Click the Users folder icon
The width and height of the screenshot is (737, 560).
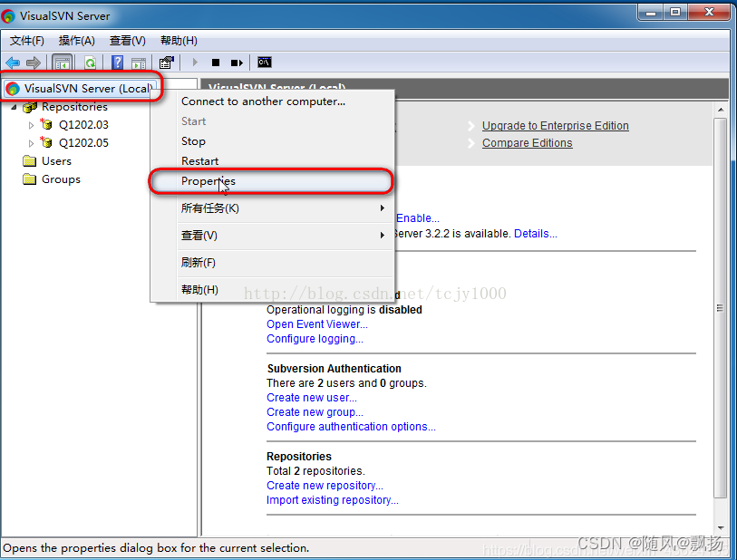coord(30,161)
